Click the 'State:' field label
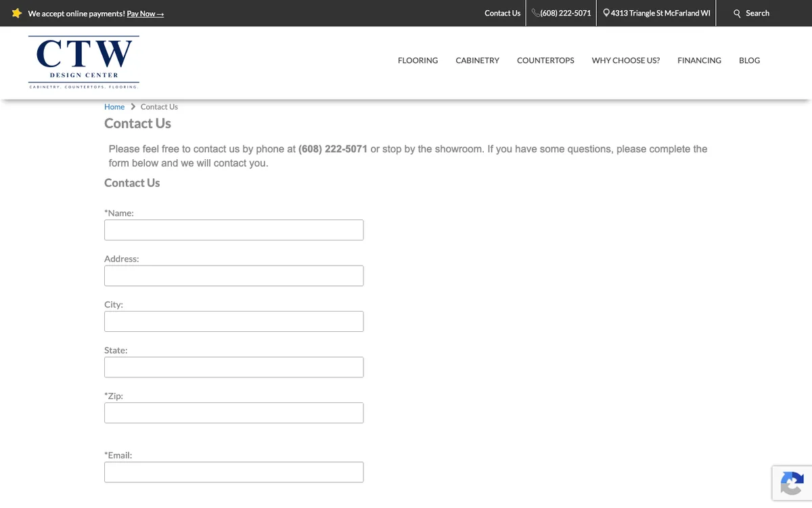 116,350
